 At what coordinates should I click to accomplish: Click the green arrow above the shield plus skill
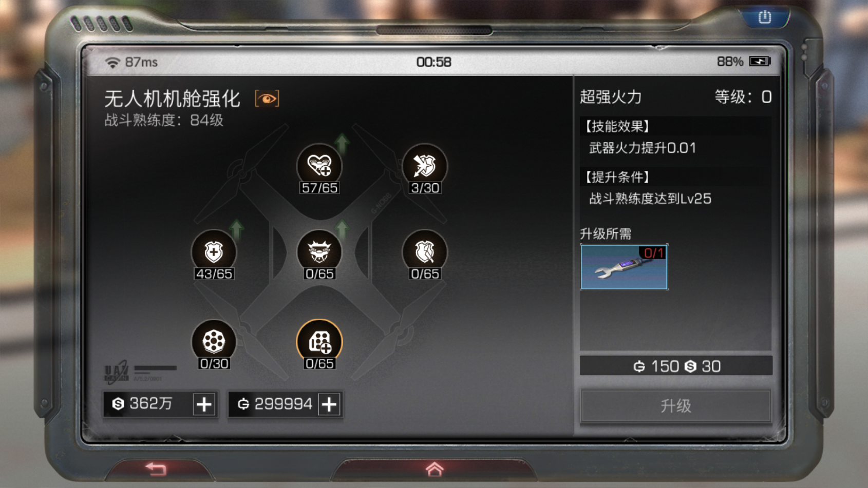point(236,229)
